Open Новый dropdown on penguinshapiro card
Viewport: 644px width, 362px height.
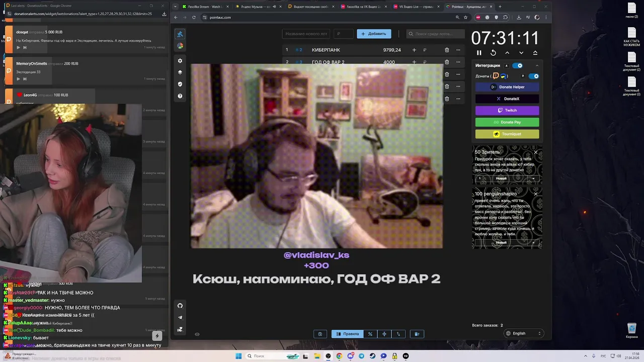533,243
